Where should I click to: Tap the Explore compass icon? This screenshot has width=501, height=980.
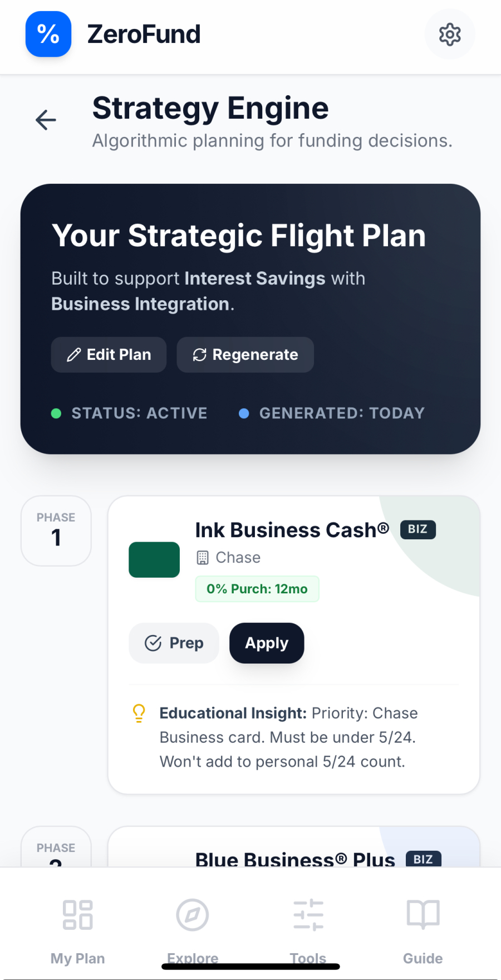193,915
